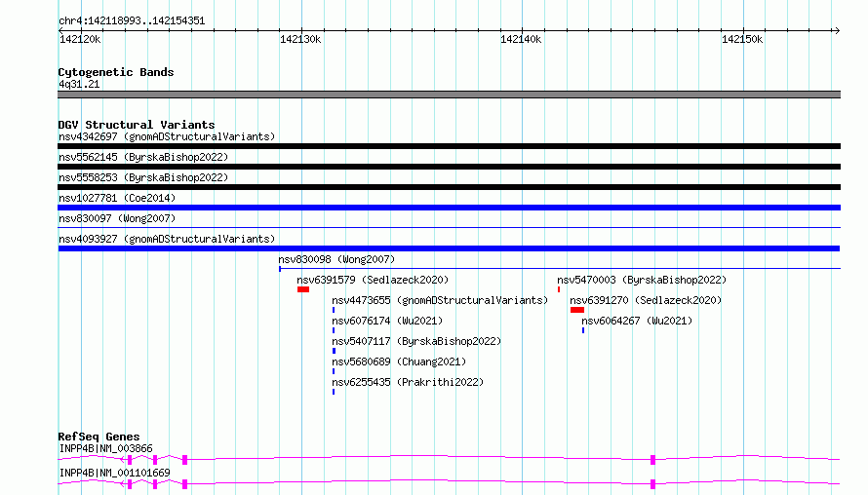Click the thin blue line under nsv830098
This screenshot has width=868, height=495.
pyautogui.click(x=560, y=269)
